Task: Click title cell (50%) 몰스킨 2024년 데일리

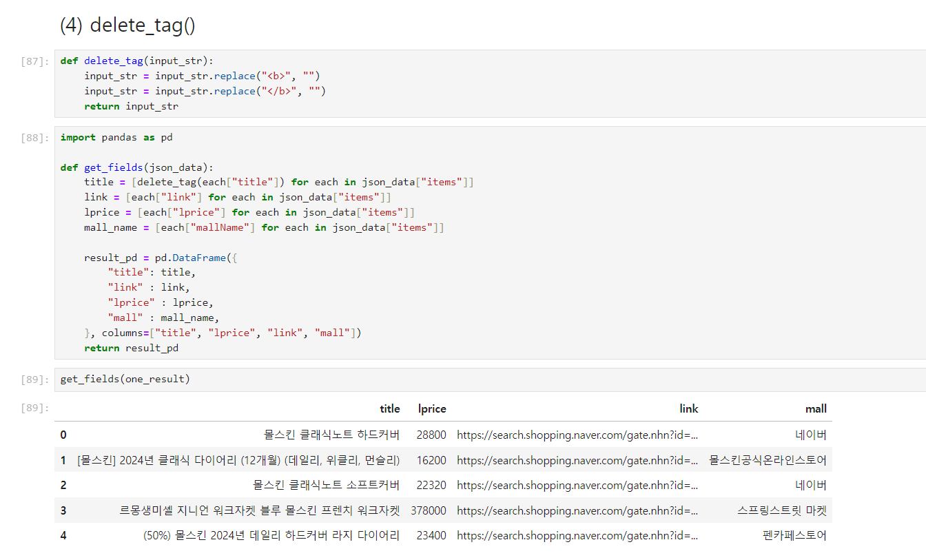Action: 271,535
